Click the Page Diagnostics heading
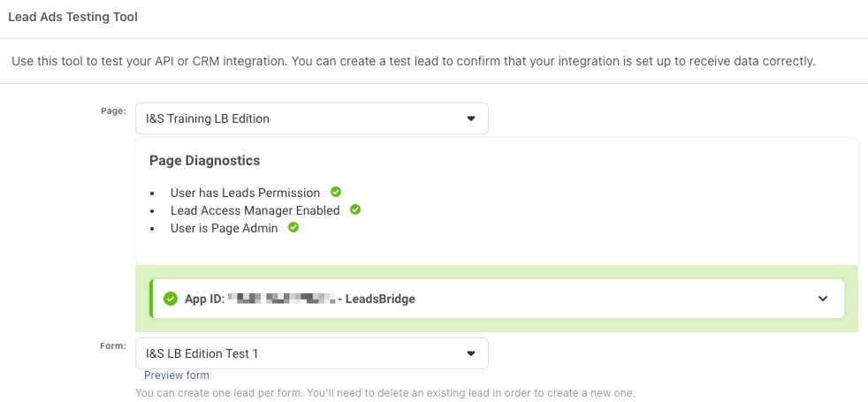 tap(204, 161)
